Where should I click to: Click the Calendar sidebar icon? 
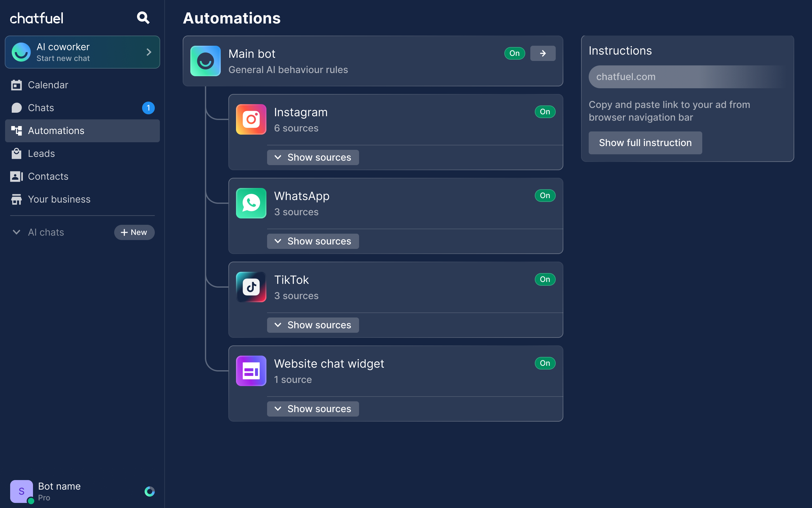pos(16,85)
